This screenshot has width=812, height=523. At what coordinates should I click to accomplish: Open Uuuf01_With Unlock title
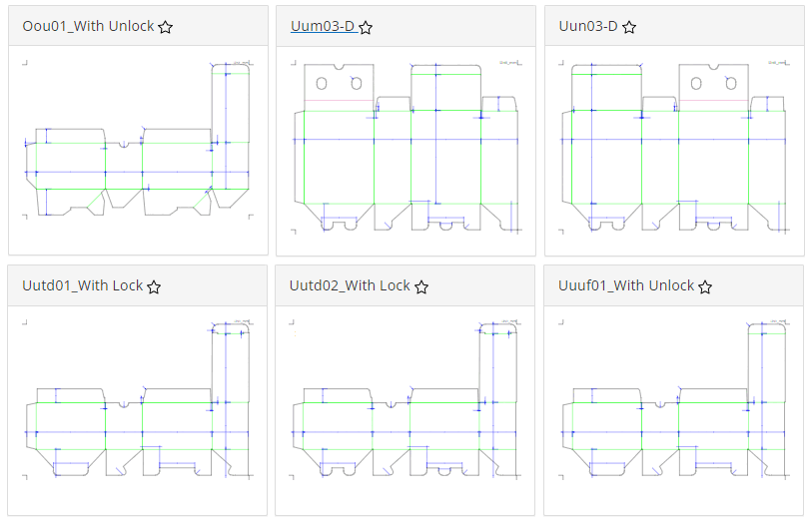tap(626, 285)
